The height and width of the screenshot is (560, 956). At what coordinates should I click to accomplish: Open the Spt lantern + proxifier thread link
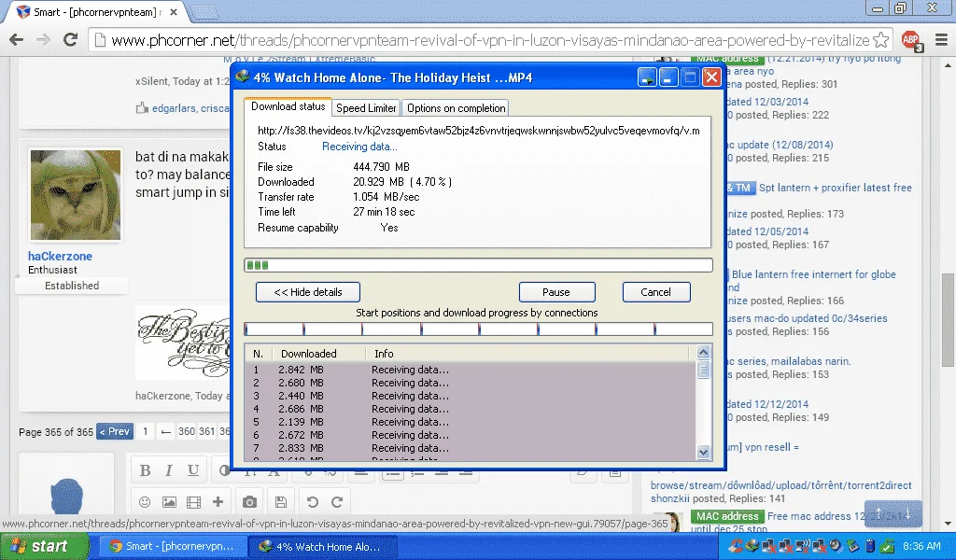[x=835, y=188]
